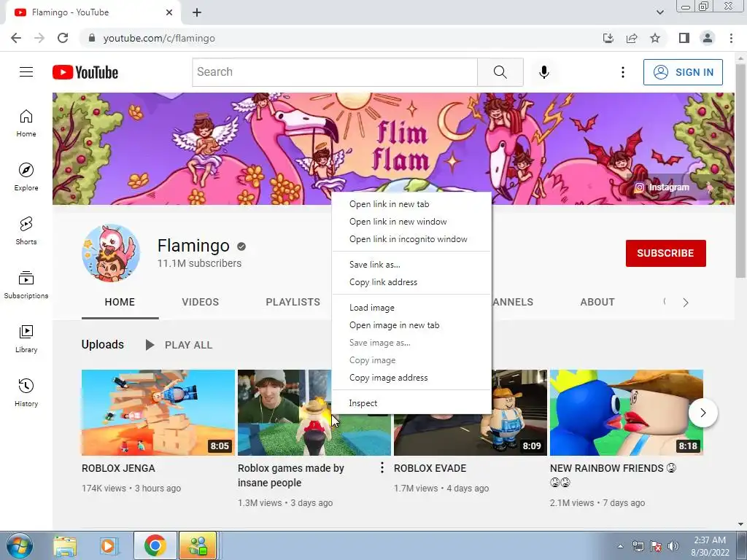Viewport: 747px width, 560px height.
Task: Open ROBLOX EVADE video title
Action: [430, 468]
